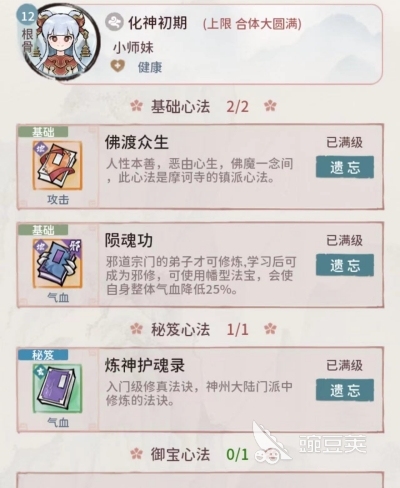Forget 炼神护魂录 with its 遗忘 button
The image size is (400, 488).
coord(345,390)
